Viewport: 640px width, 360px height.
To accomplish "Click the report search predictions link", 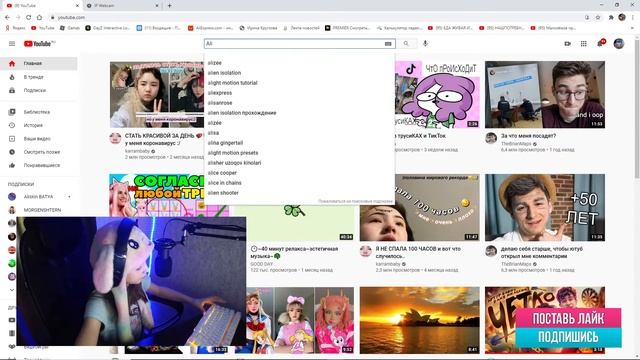I will [x=355, y=201].
